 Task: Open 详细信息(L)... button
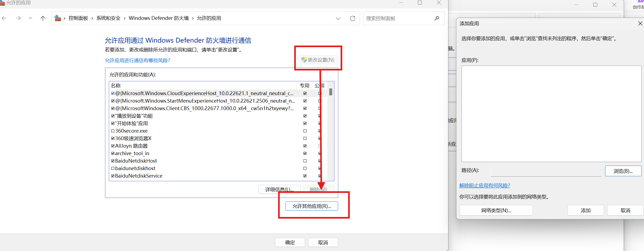pos(279,189)
